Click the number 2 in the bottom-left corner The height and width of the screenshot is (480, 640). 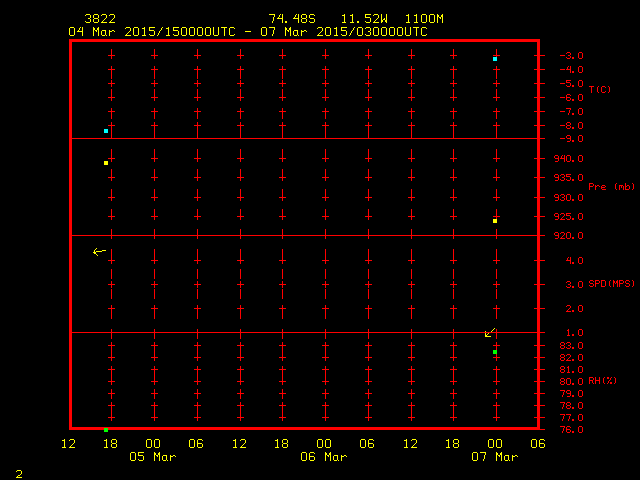click(x=18, y=471)
